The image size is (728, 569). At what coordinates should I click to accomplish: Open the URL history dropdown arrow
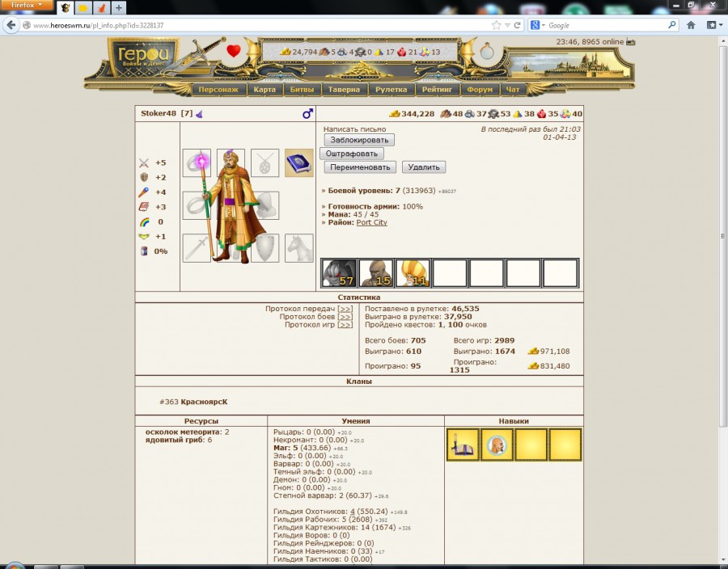[507, 25]
